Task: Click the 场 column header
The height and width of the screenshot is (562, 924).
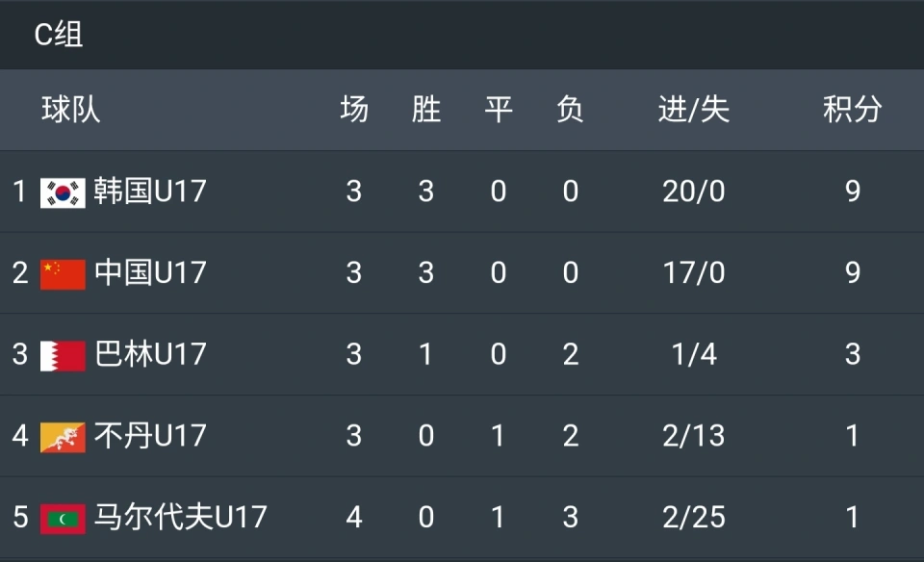Action: click(354, 110)
